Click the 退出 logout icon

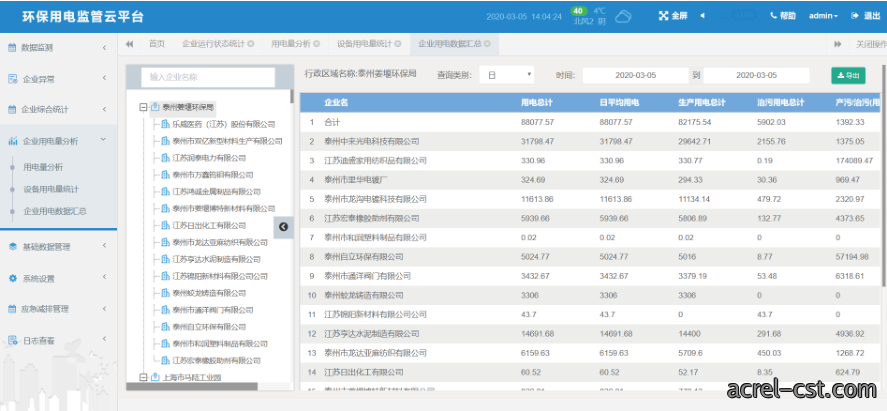tap(855, 16)
